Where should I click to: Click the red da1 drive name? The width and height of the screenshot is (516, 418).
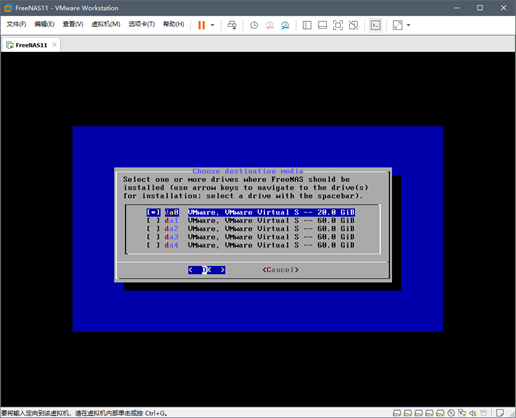pos(171,220)
